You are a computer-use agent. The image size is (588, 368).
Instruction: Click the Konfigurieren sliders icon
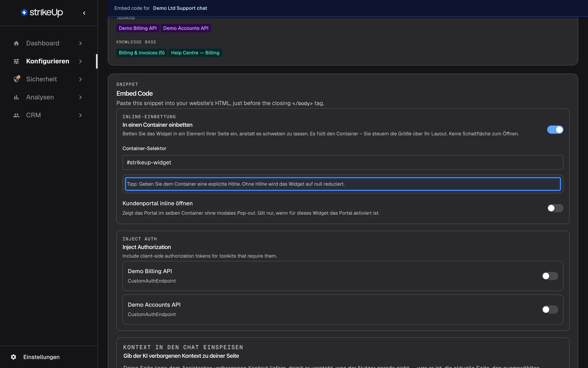[x=16, y=61]
